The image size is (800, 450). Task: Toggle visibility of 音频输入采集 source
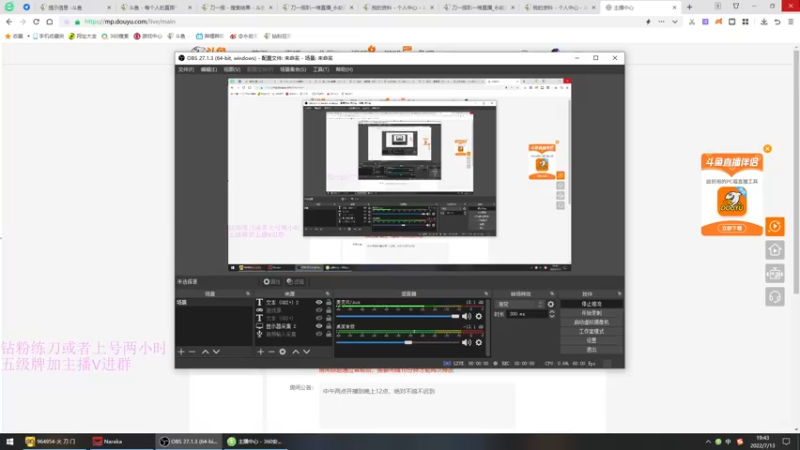[x=319, y=334]
